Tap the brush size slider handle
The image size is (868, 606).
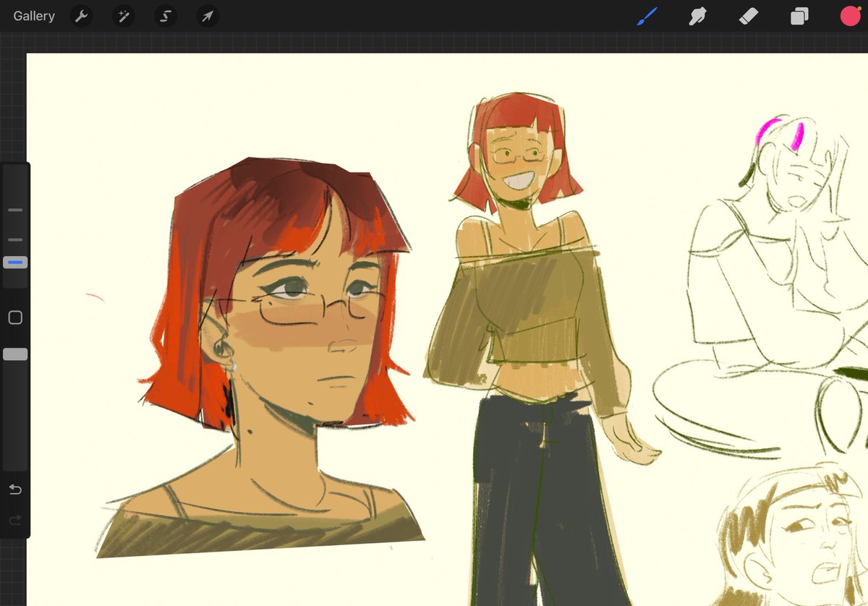[x=14, y=210]
